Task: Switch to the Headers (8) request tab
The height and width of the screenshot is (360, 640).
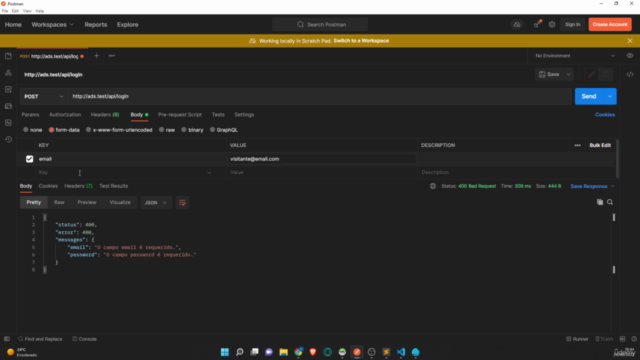Action: click(105, 115)
